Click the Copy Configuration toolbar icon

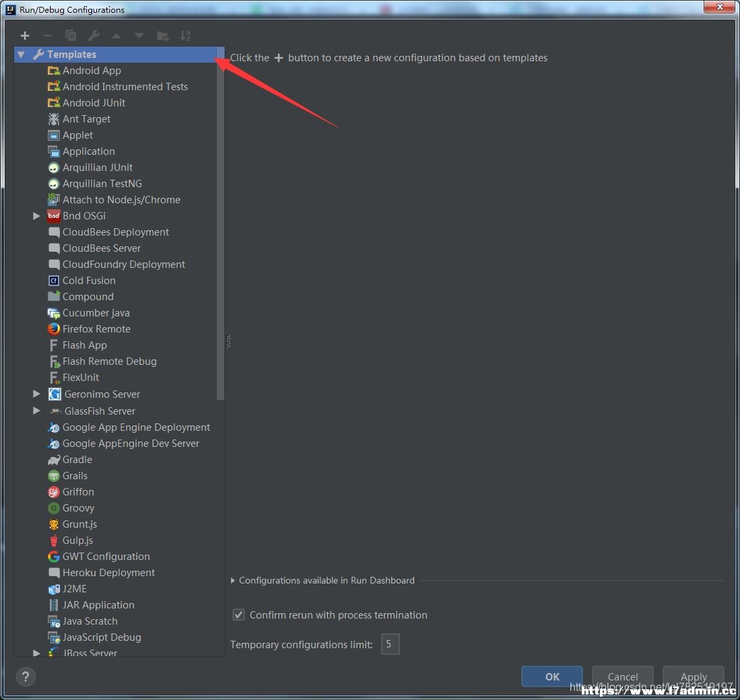coord(70,36)
